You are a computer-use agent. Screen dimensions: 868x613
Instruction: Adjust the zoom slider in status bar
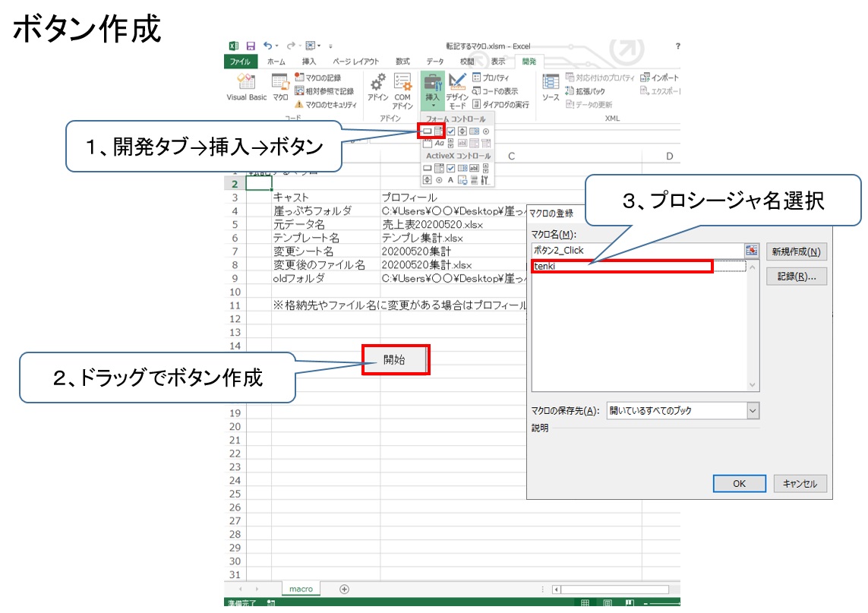(x=664, y=602)
